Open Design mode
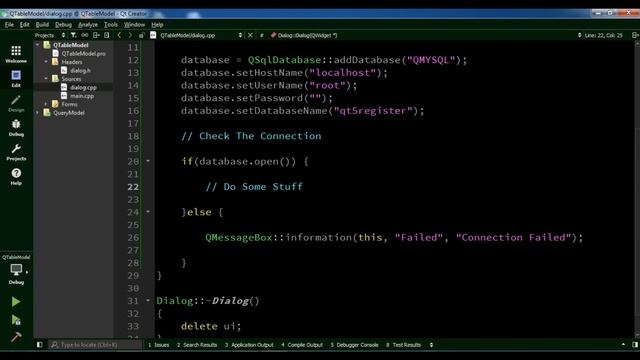Screen dimensions: 640x360 (x=16, y=103)
